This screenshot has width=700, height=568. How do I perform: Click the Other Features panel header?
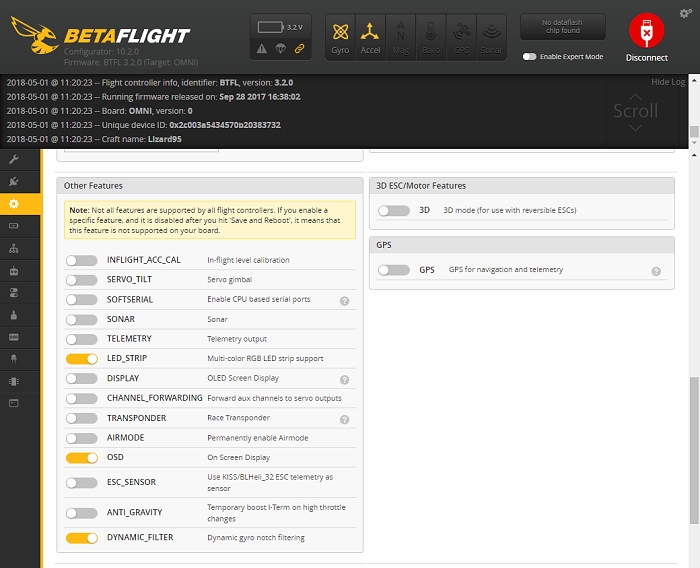pos(210,186)
